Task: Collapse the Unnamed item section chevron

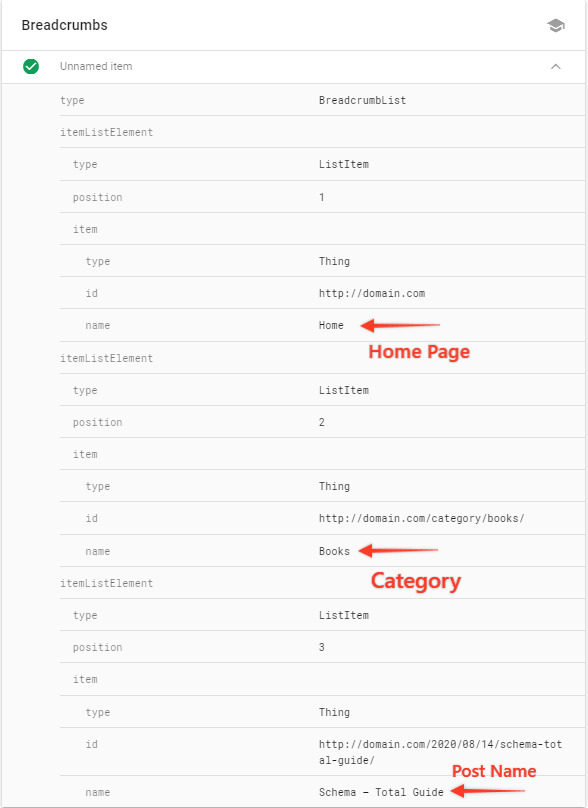Action: (556, 66)
